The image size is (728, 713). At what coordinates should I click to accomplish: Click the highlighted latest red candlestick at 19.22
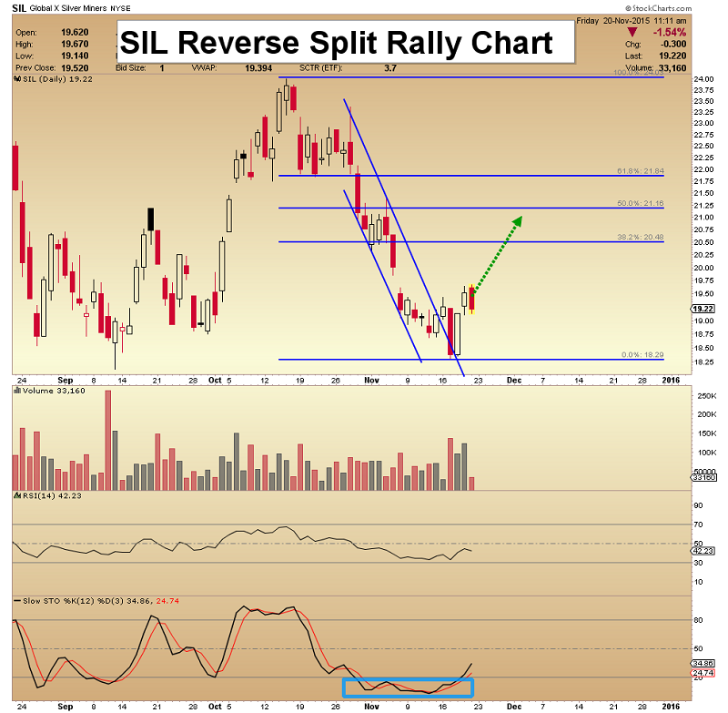tap(471, 299)
